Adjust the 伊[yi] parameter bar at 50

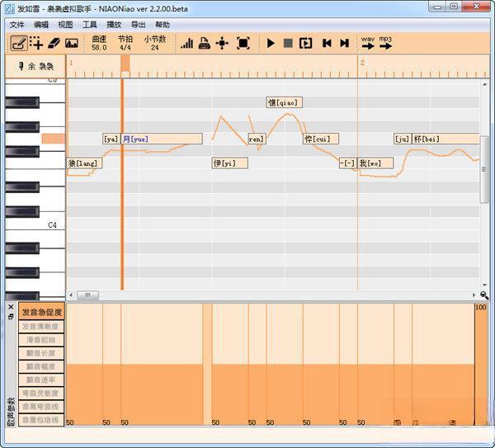tap(230, 395)
